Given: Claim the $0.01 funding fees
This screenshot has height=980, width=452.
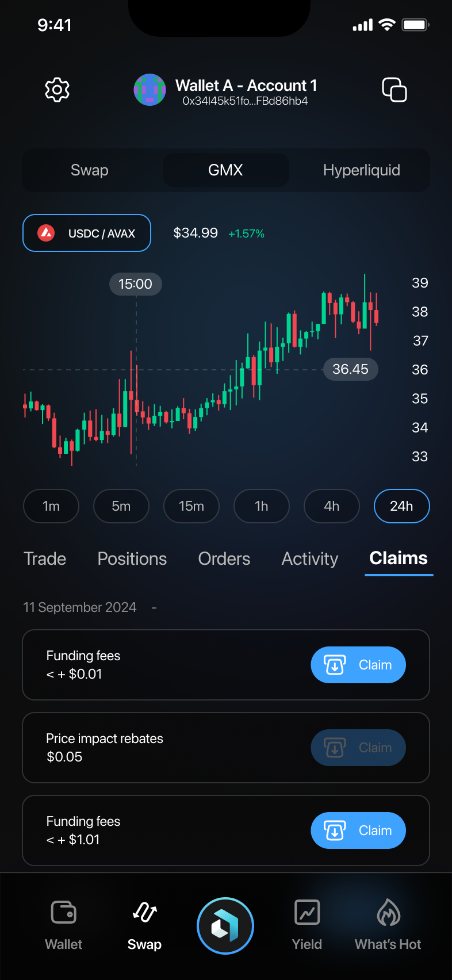Looking at the screenshot, I should [x=358, y=665].
